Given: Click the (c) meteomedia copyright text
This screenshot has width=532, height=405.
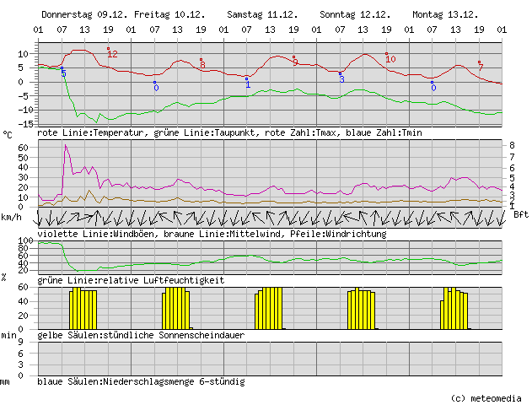Looking at the screenshot, I should tap(487, 397).
